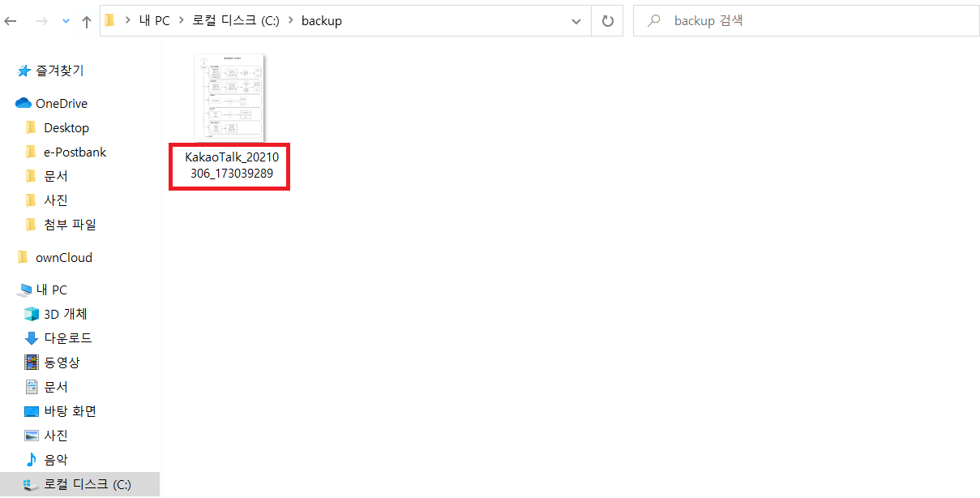The height and width of the screenshot is (498, 980).
Task: Click the ownCloud folder icon
Action: 23,257
